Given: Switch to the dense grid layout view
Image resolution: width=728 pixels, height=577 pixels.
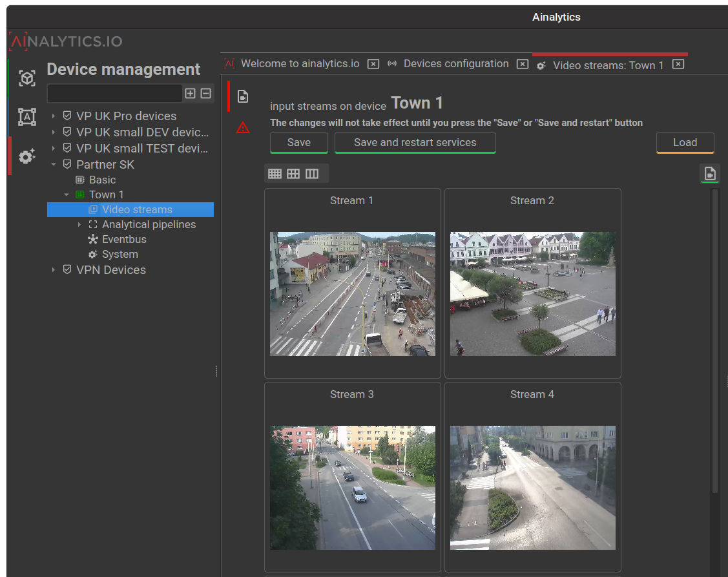Looking at the screenshot, I should 275,174.
